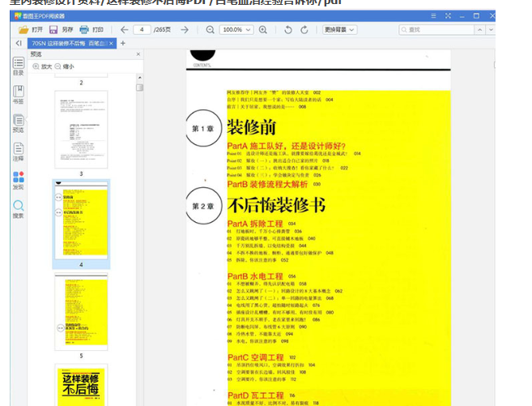Image resolution: width=532 pixels, height=406 pixels.
Task: Open the 发现 discover sidebar panel
Action: coord(19,181)
